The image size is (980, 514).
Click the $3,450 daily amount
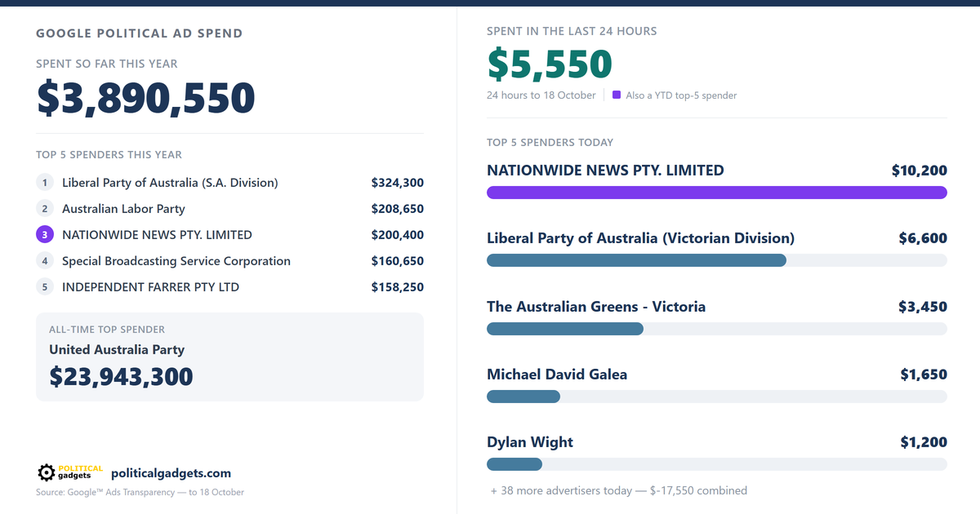[x=923, y=307]
